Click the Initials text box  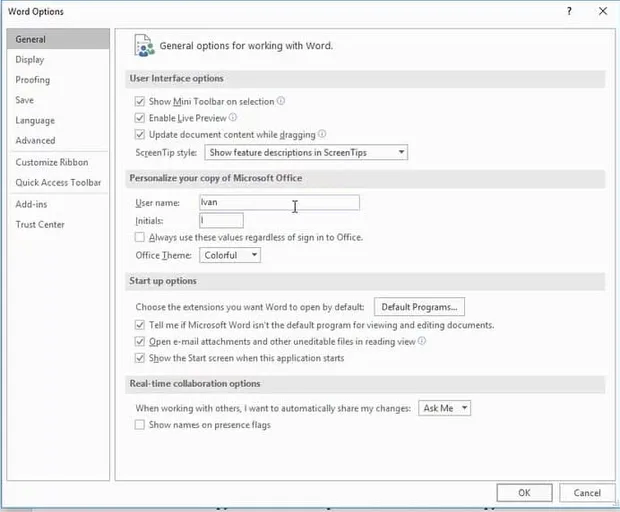[221, 220]
